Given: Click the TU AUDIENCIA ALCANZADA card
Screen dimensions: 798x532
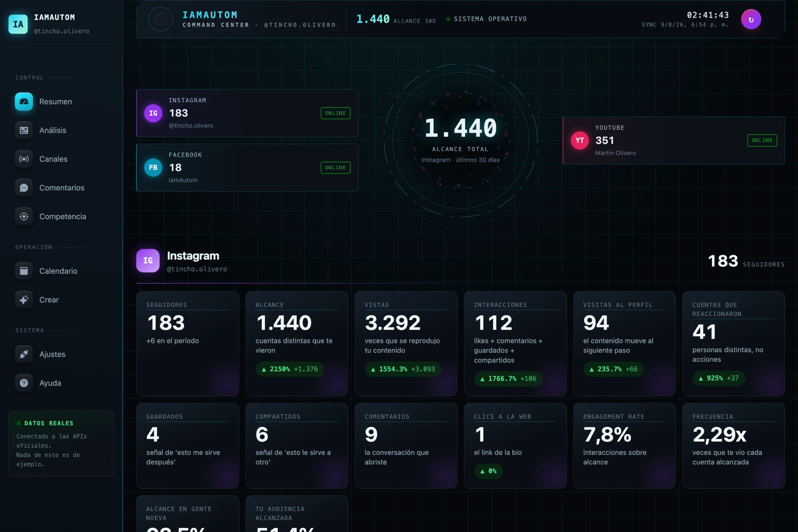Looking at the screenshot, I should pyautogui.click(x=297, y=514).
